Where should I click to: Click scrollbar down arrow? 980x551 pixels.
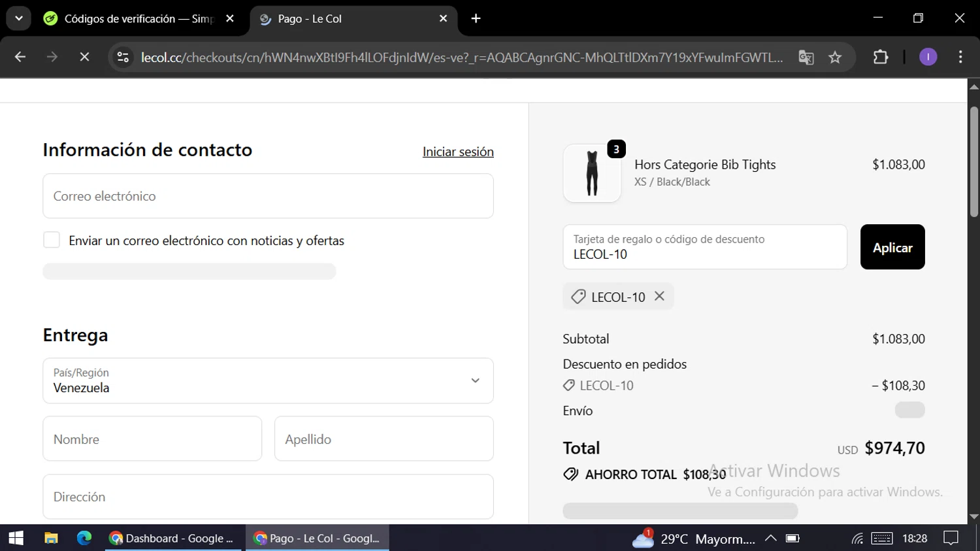click(974, 516)
